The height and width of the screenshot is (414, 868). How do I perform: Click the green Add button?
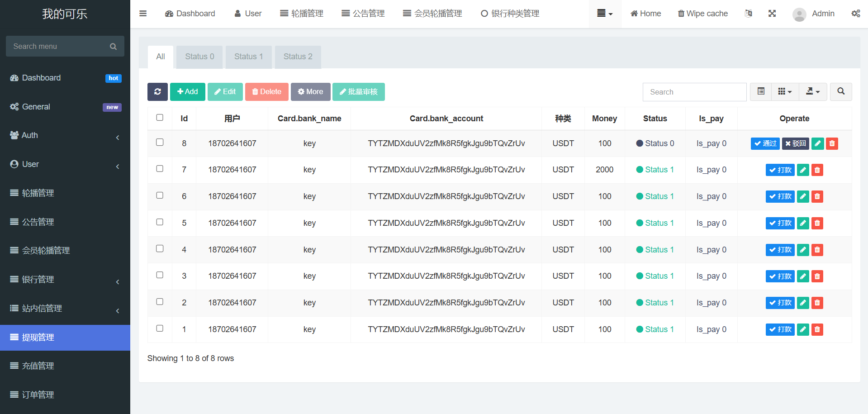[x=187, y=92]
